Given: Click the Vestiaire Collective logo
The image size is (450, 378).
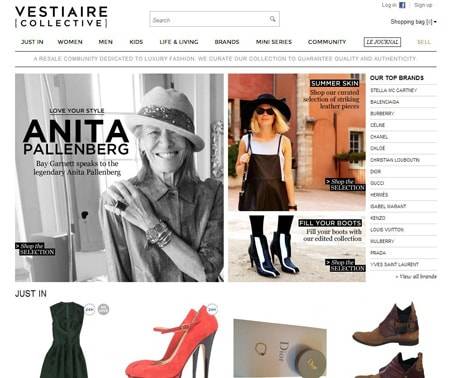Looking at the screenshot, I should pyautogui.click(x=61, y=17).
